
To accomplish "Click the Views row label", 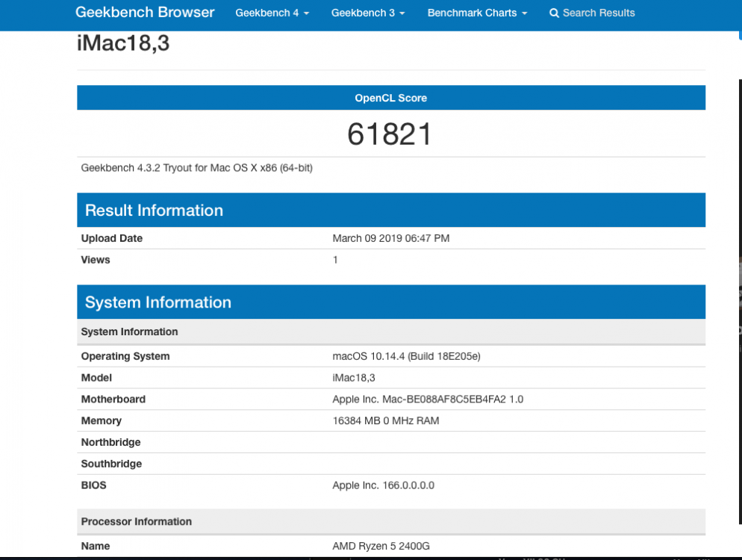I will (96, 260).
